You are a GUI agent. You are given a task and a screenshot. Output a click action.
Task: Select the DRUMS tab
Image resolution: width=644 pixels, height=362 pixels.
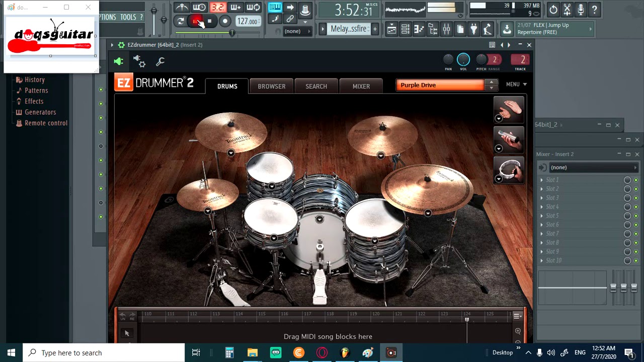pos(227,86)
